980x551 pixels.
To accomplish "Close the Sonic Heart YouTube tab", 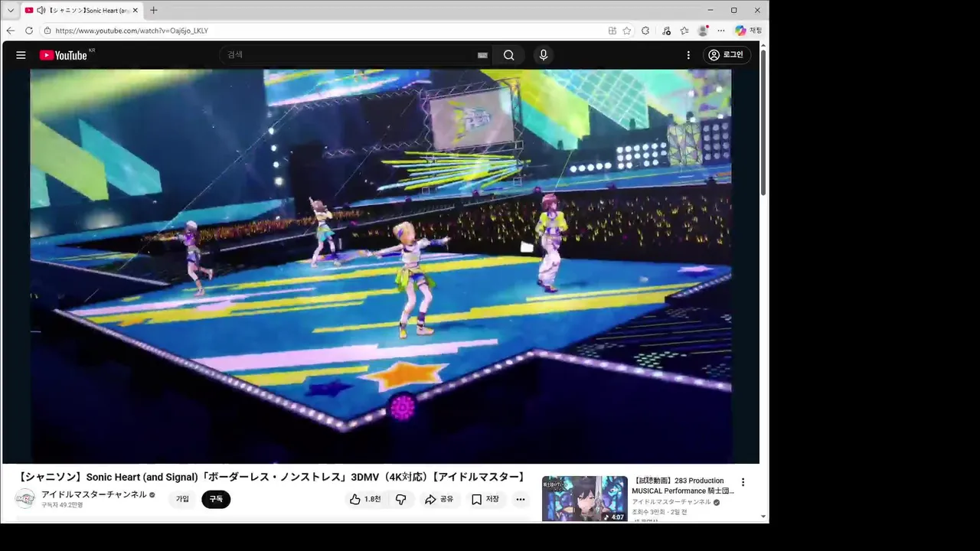I will (136, 10).
